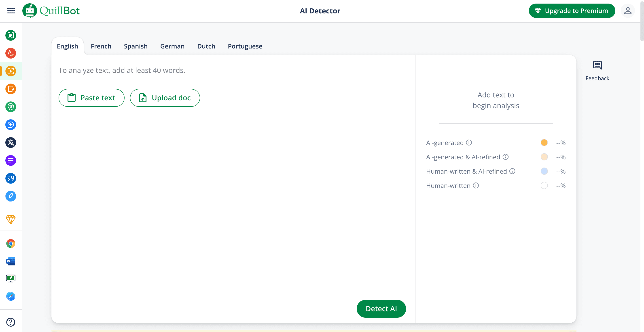This screenshot has height=332, width=644.
Task: Open the purple Summarizer sidebar icon
Action: point(11,160)
